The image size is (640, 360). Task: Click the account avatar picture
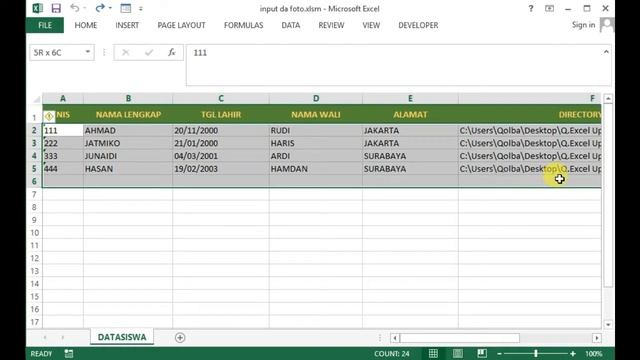(x=607, y=25)
